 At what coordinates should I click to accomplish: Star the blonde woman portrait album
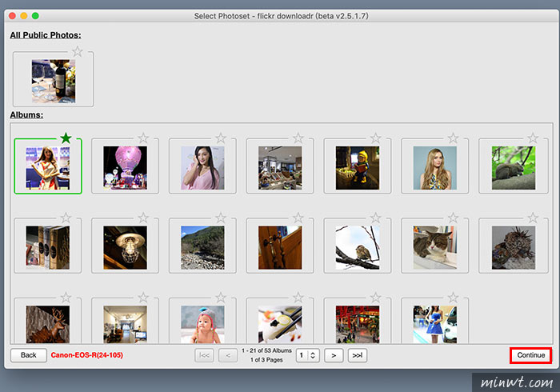pyautogui.click(x=454, y=138)
